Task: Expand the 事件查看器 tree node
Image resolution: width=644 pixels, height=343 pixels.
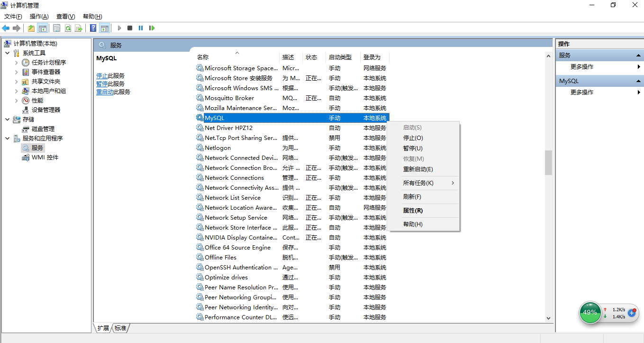Action: pos(16,72)
